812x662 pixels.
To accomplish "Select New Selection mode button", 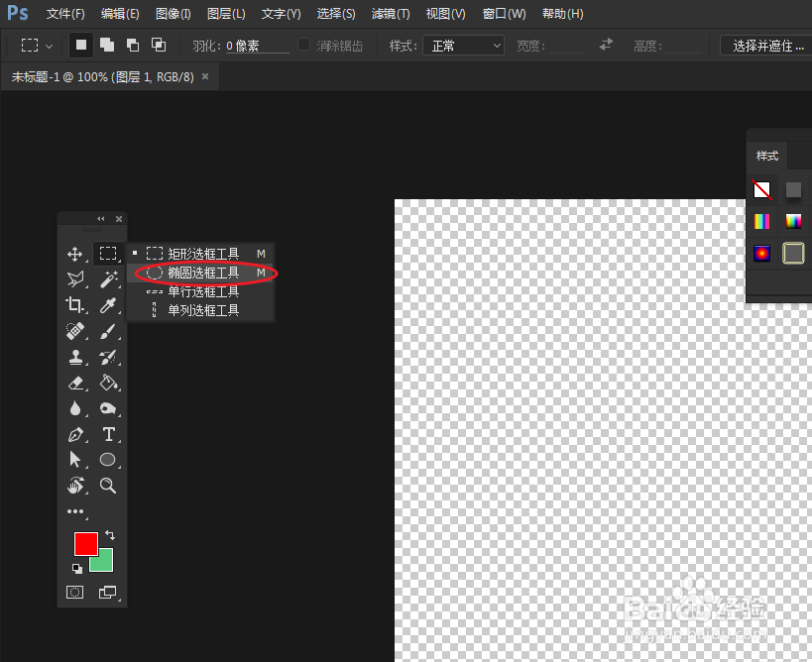I will coord(81,45).
